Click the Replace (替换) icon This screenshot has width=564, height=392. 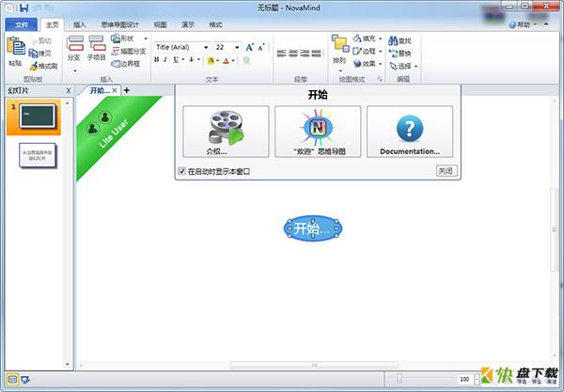[x=393, y=54]
